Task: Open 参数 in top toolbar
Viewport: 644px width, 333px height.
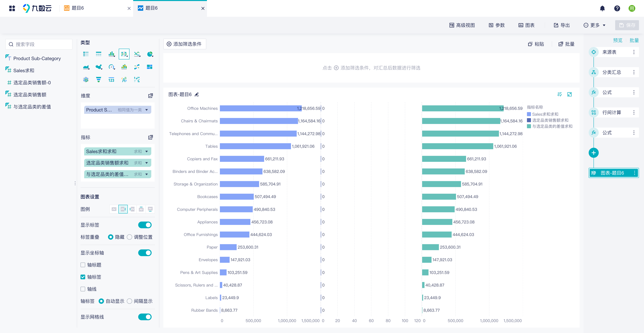Action: pyautogui.click(x=496, y=25)
